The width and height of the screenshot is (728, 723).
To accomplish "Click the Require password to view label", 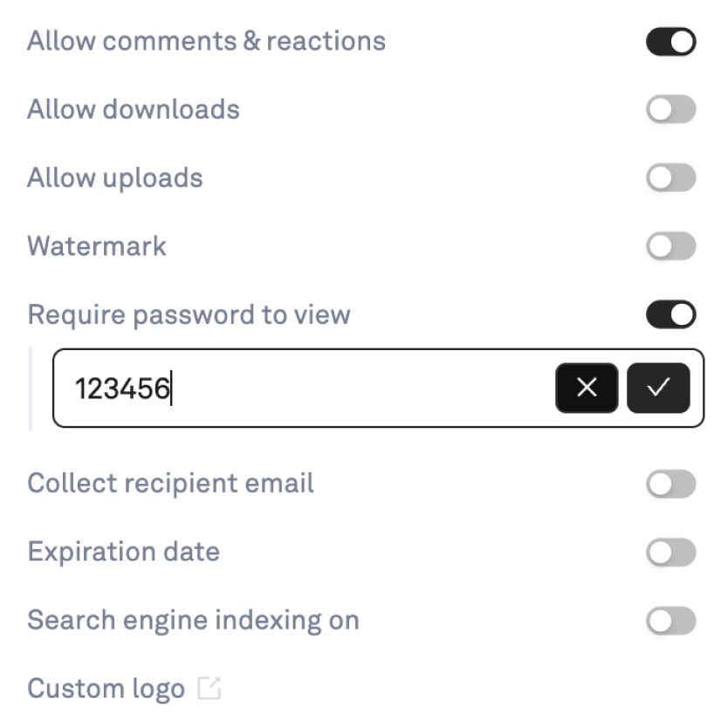I will point(189,314).
